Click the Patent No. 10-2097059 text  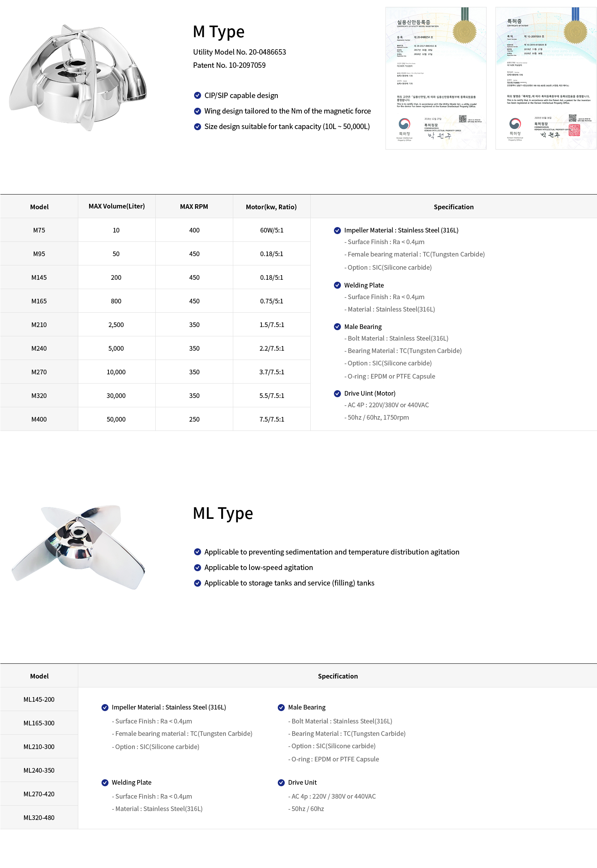click(x=229, y=65)
